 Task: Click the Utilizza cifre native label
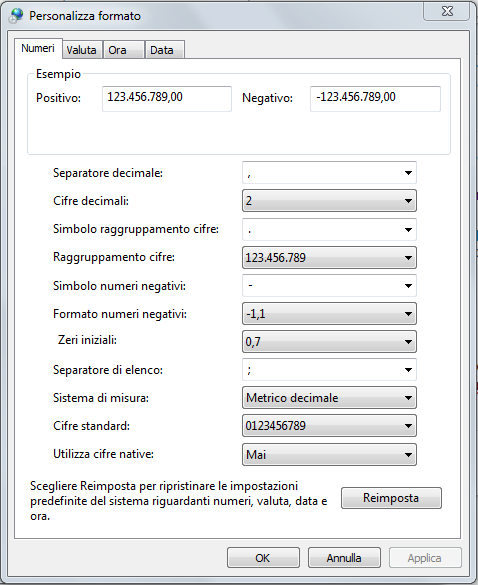pos(103,454)
